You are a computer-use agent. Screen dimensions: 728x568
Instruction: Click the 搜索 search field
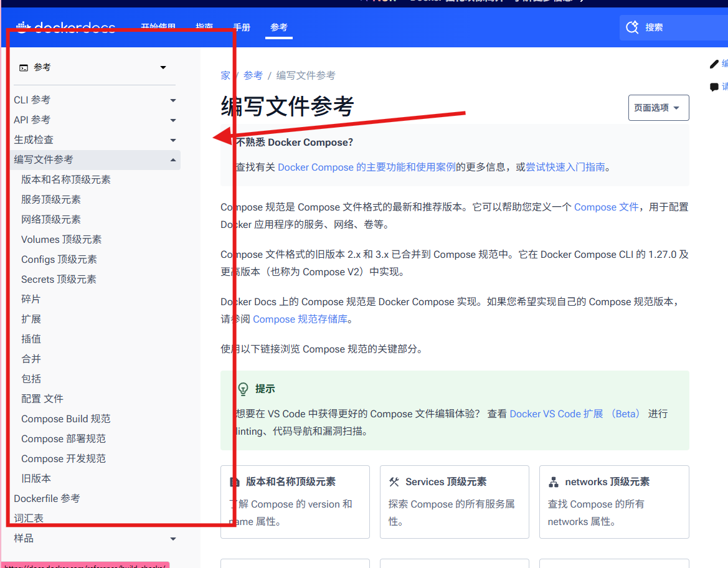[x=674, y=27]
